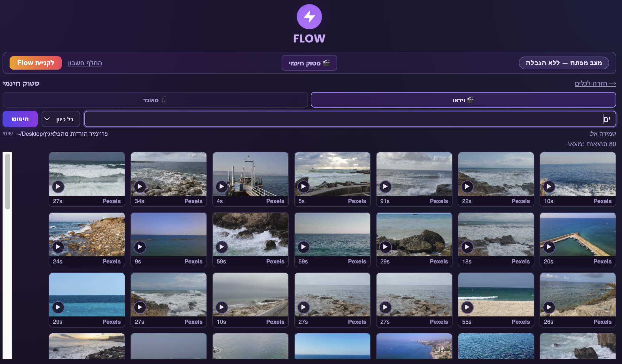Play the 91s video preview
622x364 pixels.
tap(385, 186)
